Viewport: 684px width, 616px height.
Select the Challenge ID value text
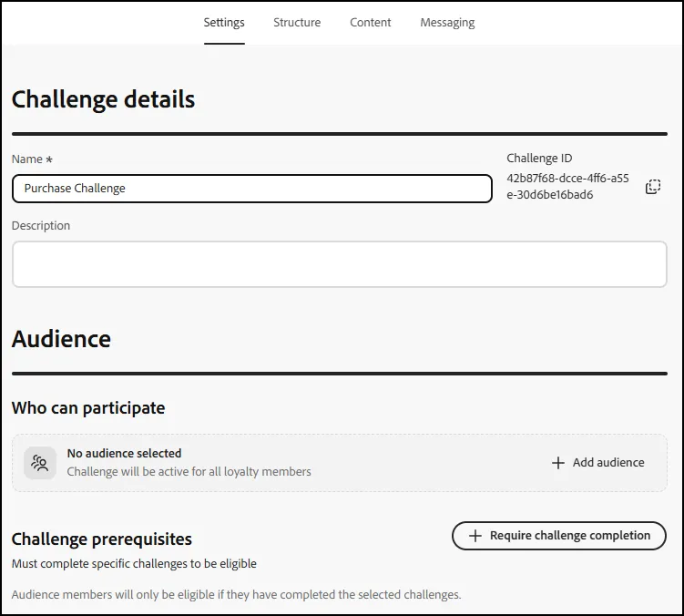(x=567, y=187)
